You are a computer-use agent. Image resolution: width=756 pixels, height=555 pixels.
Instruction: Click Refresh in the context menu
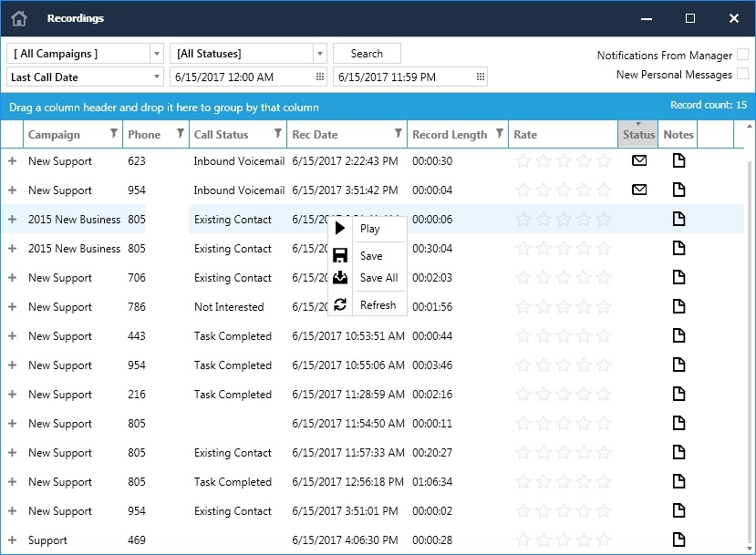378,305
